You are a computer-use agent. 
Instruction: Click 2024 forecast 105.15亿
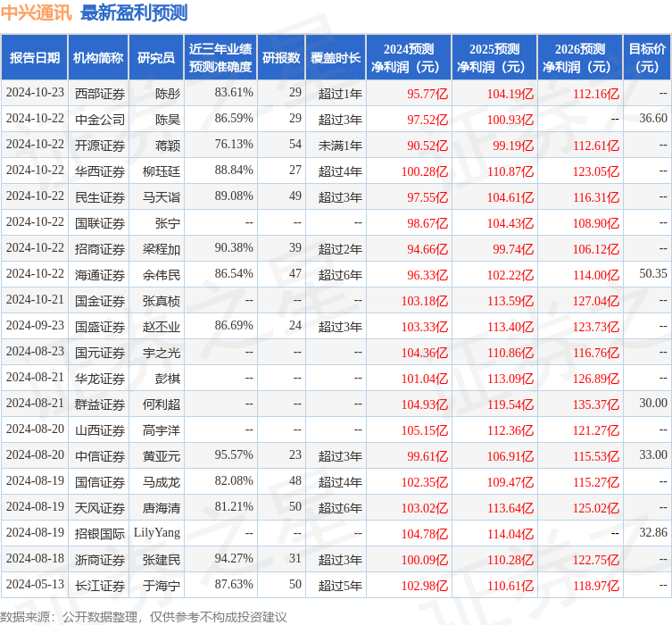(425, 430)
